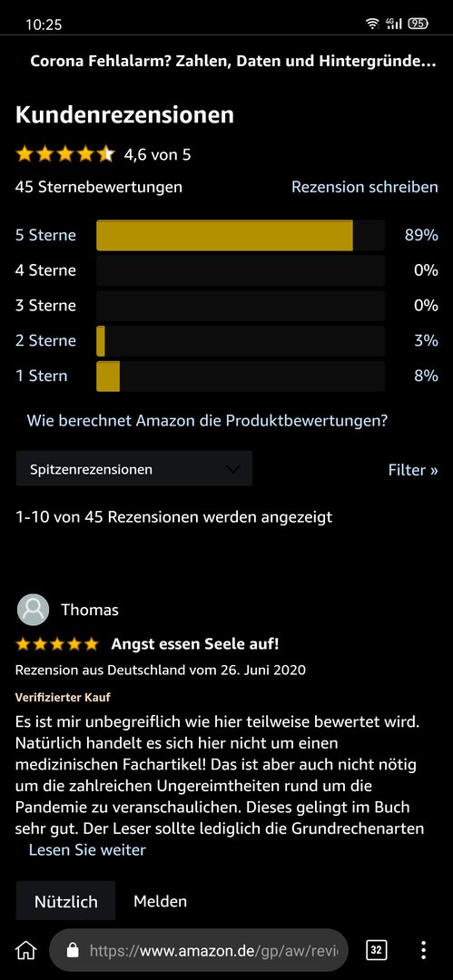The height and width of the screenshot is (980, 453).
Task: Click the chevron arrow in sort dropdown
Action: tap(232, 469)
